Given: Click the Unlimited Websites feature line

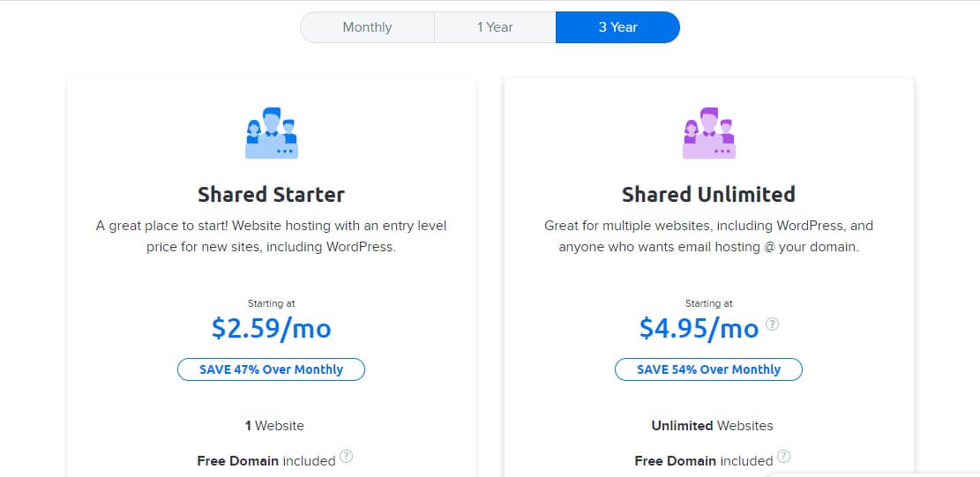Looking at the screenshot, I should tap(712, 426).
